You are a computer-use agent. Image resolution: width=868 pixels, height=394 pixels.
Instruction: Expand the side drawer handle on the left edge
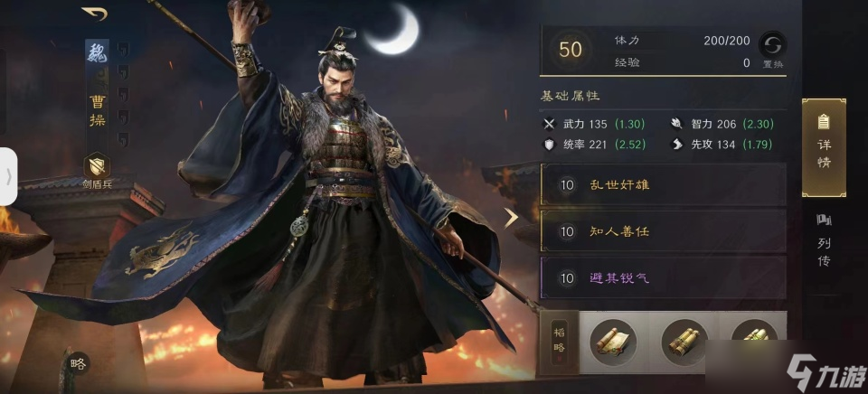click(x=8, y=176)
